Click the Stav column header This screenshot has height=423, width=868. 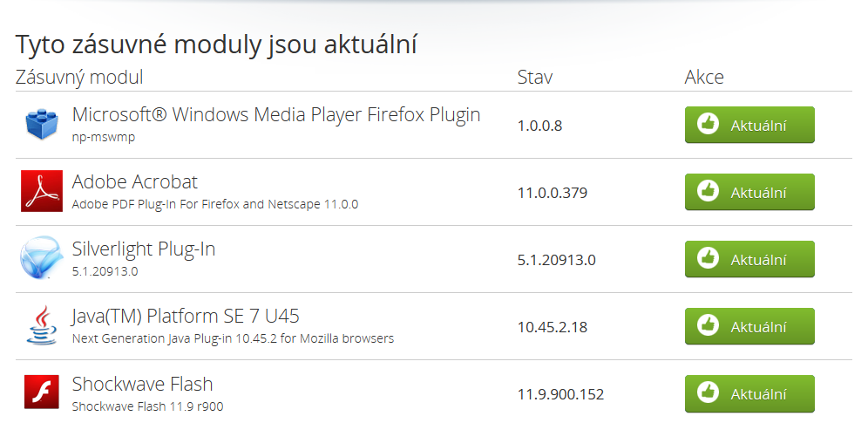click(x=534, y=78)
